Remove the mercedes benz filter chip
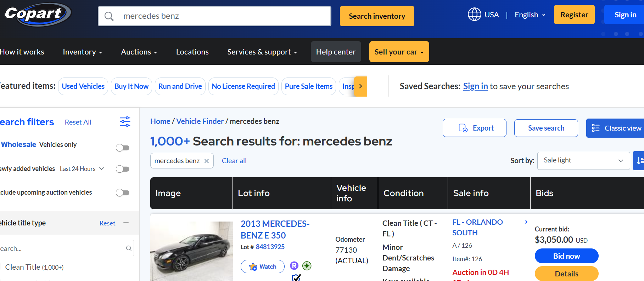 207,161
